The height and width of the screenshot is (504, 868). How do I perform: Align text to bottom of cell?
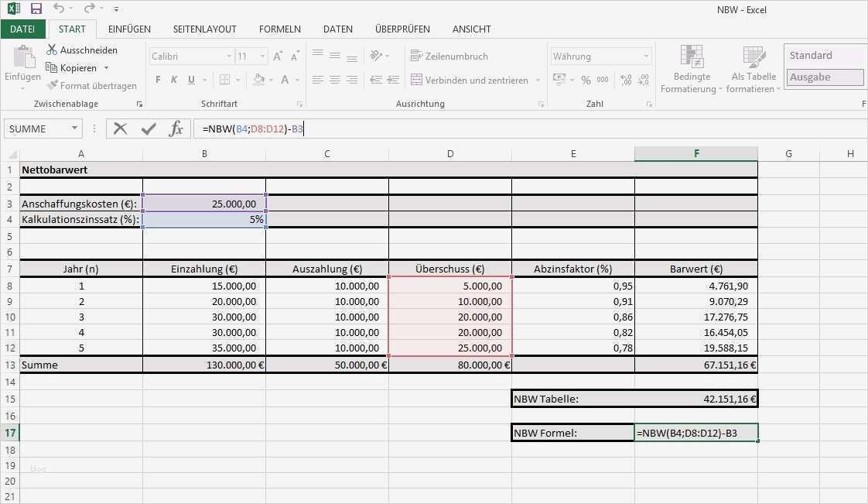pos(352,57)
